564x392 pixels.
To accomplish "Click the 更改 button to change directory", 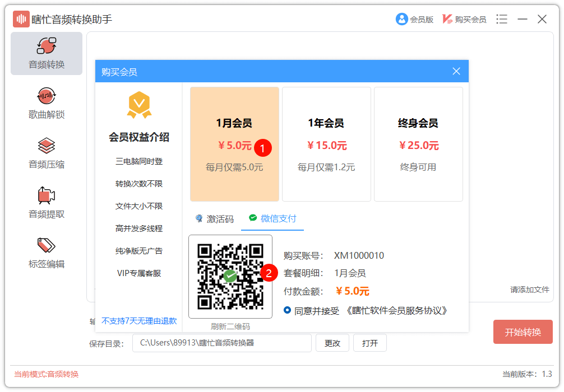I will pyautogui.click(x=332, y=343).
